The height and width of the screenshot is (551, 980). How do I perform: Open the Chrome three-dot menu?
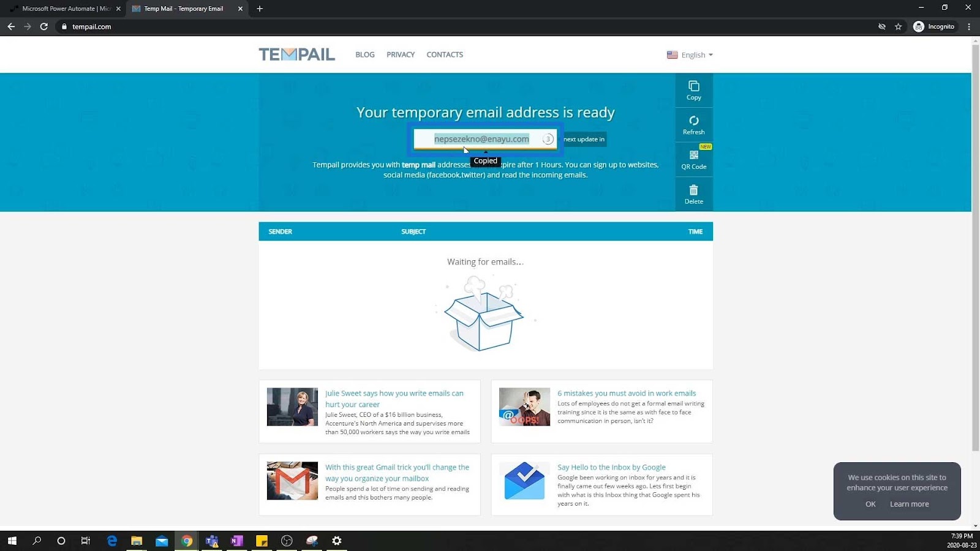[969, 26]
